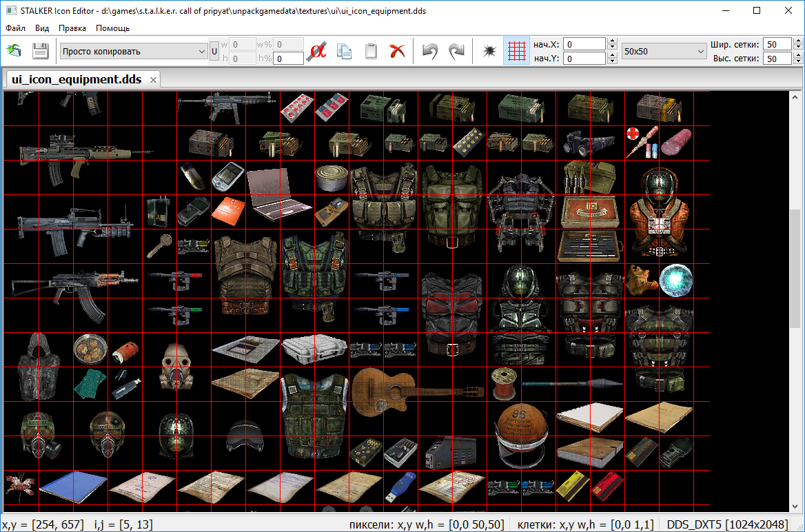Image resolution: width=805 pixels, height=532 pixels.
Task: Click the black splat icon
Action: click(489, 51)
